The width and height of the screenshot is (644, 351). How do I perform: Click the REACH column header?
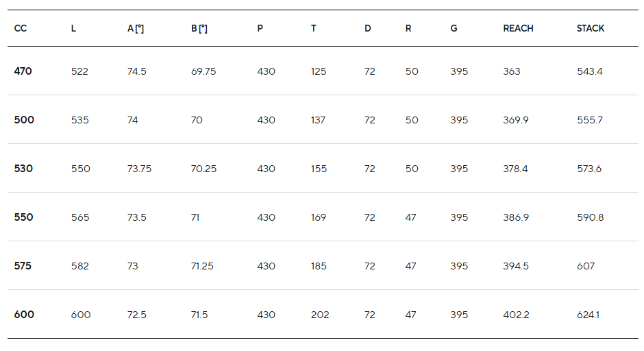518,28
